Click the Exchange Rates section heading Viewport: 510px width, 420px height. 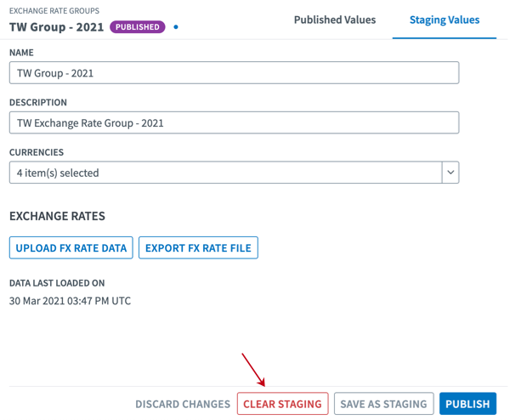click(57, 217)
